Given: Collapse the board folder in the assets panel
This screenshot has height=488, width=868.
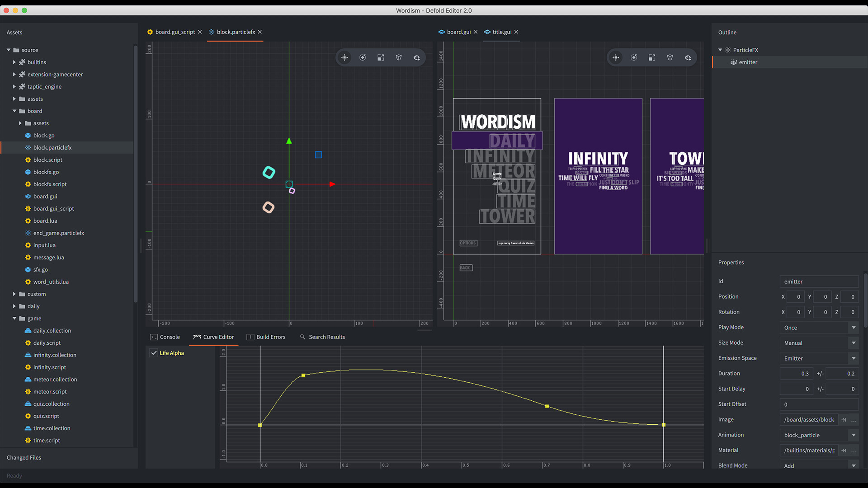Looking at the screenshot, I should 14,111.
